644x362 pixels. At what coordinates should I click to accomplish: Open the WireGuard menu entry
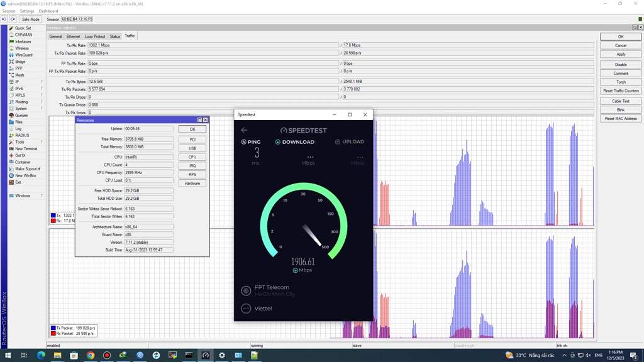tap(23, 55)
